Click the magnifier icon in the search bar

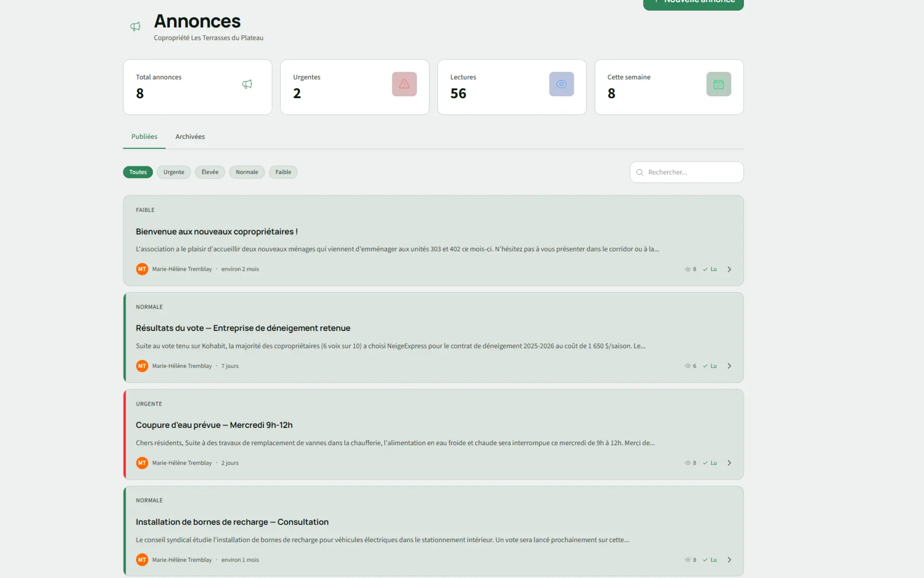[639, 172]
